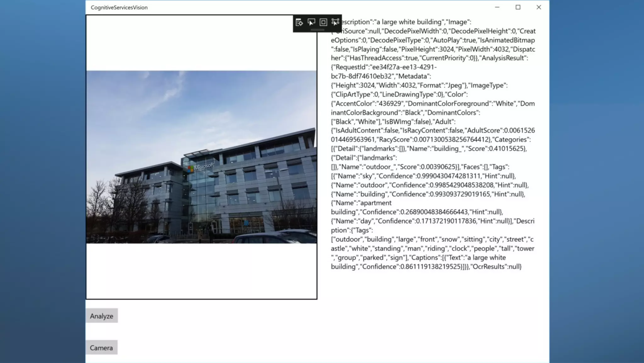Image resolution: width=644 pixels, height=363 pixels.
Task: Collapse the debug toolbar using its handle
Action: [x=317, y=30]
